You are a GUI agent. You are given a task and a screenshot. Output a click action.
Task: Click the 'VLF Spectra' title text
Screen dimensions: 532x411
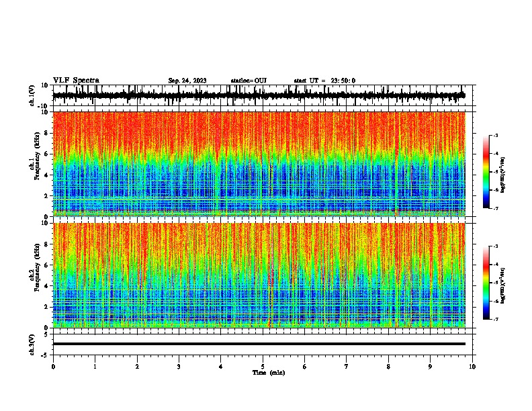(x=76, y=81)
